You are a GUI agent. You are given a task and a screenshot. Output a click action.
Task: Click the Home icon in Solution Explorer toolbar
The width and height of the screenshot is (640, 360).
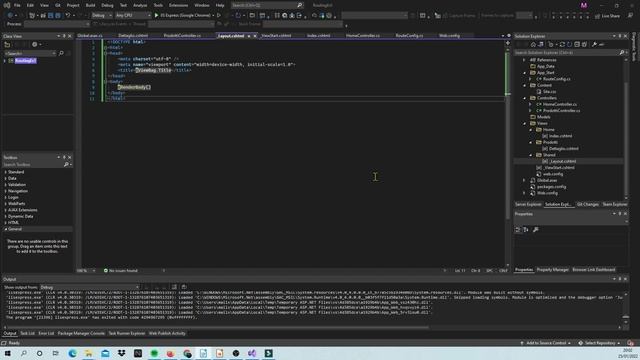tap(533, 44)
